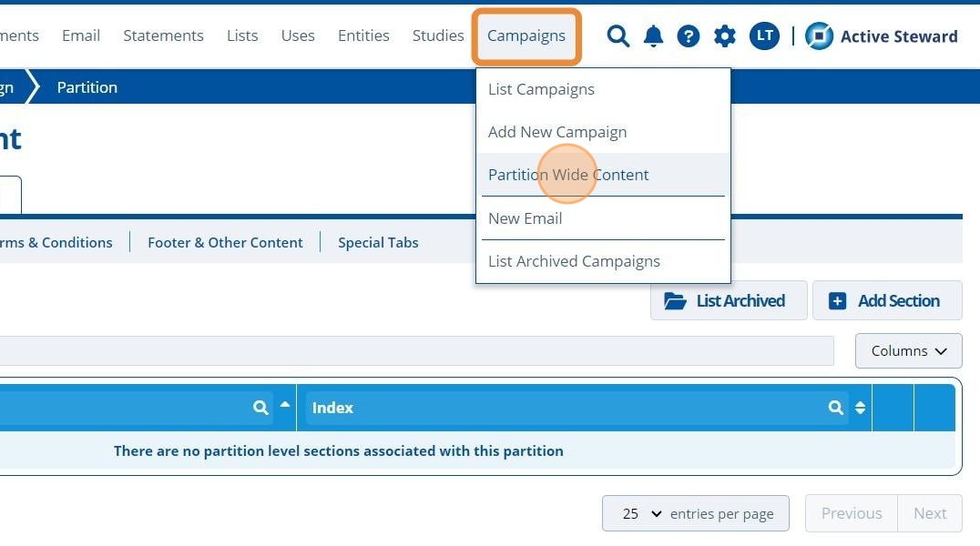
Task: Open the Campaigns menu
Action: (526, 36)
